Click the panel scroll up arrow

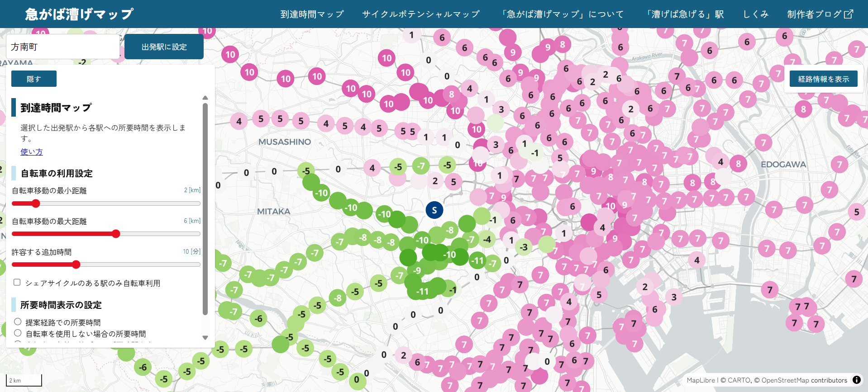(x=205, y=98)
